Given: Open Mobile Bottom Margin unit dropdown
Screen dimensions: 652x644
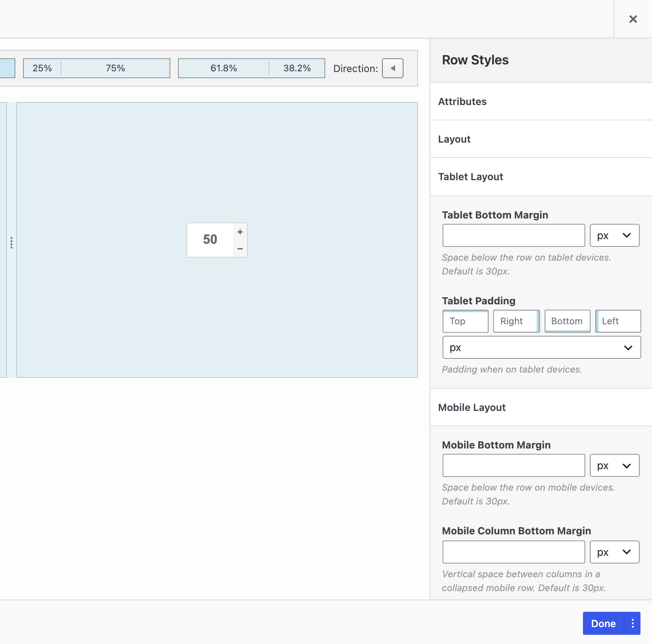Looking at the screenshot, I should click(614, 465).
